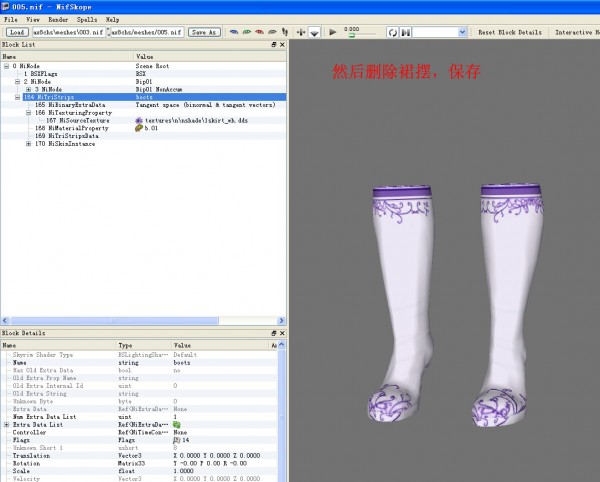This screenshot has width=600, height=482.
Task: Open the Spells menu
Action: (87, 19)
